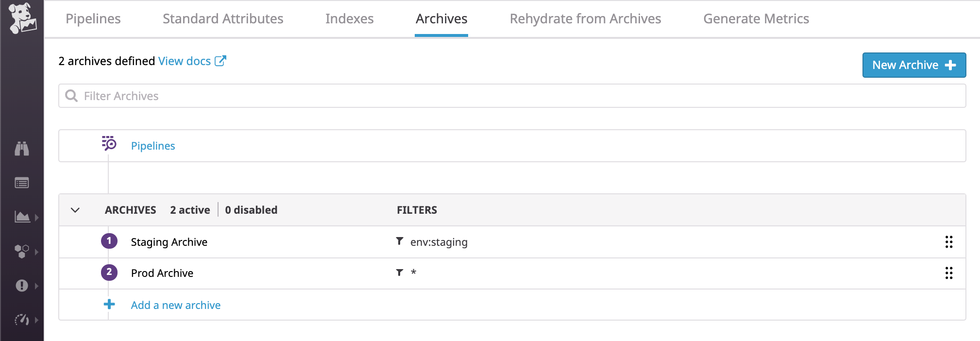Open the list icon in sidebar

22,183
